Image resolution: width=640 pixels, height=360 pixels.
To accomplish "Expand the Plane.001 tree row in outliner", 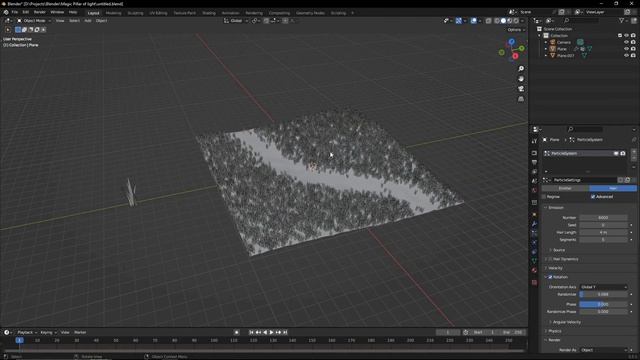I will [546, 56].
